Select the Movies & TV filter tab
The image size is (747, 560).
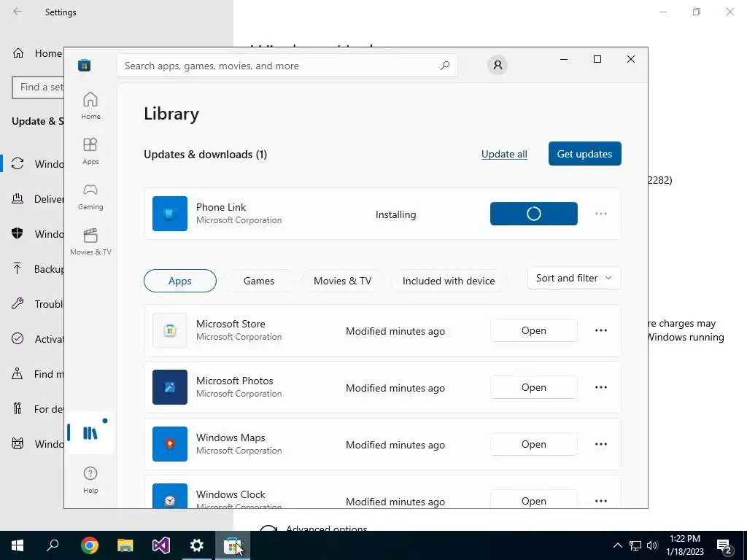(x=343, y=281)
